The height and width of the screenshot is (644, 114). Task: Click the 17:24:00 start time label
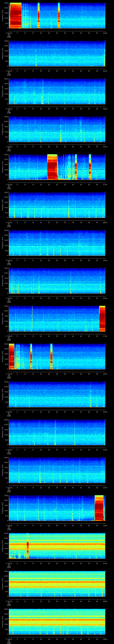click(x=9, y=109)
